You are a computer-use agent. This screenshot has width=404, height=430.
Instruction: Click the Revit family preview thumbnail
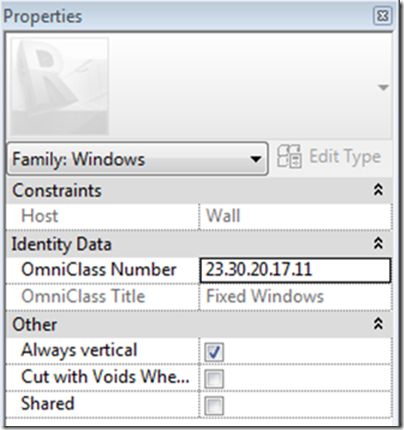click(x=60, y=86)
